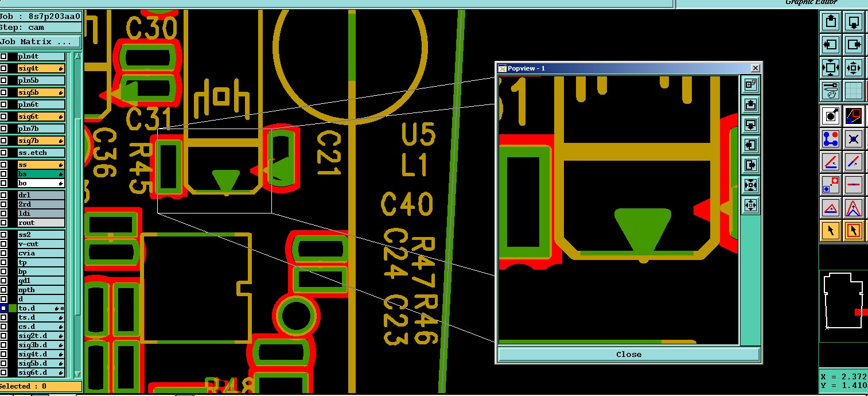The width and height of the screenshot is (868, 396).
Task: Pan down in Popview side toolbar
Action: (750, 125)
